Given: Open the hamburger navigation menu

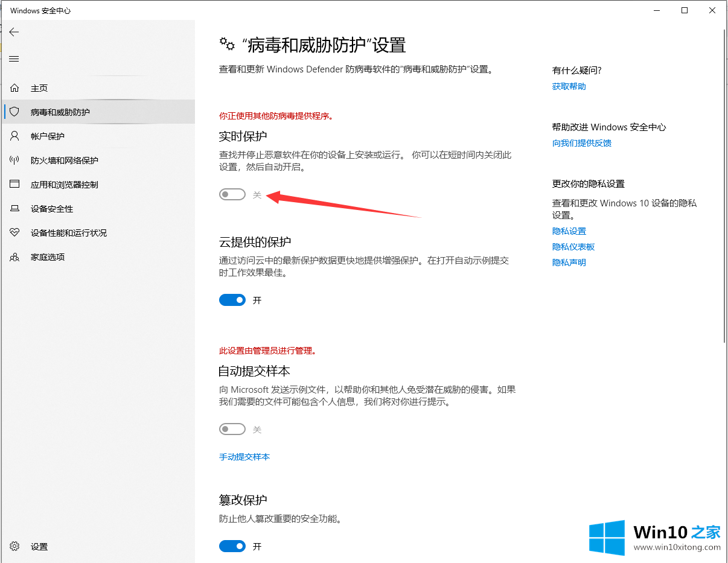Looking at the screenshot, I should (x=14, y=59).
